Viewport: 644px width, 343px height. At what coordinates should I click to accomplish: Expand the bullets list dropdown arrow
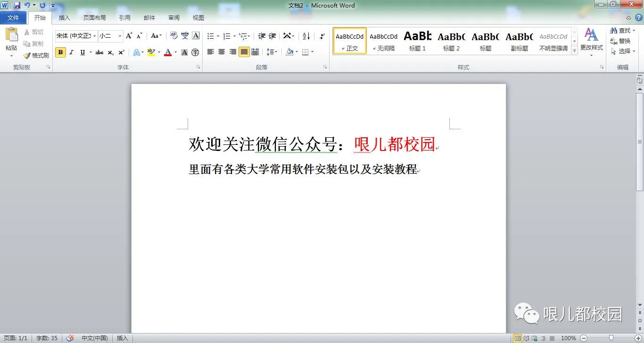click(x=218, y=36)
